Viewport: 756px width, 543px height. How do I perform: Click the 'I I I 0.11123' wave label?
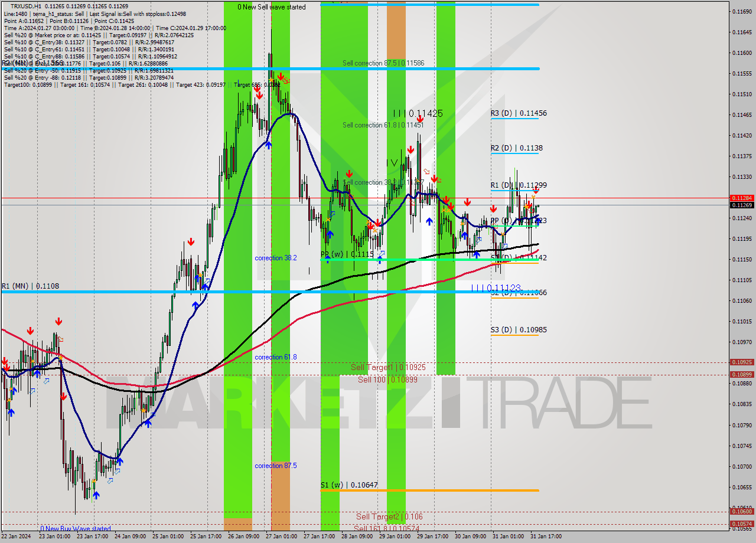point(496,287)
